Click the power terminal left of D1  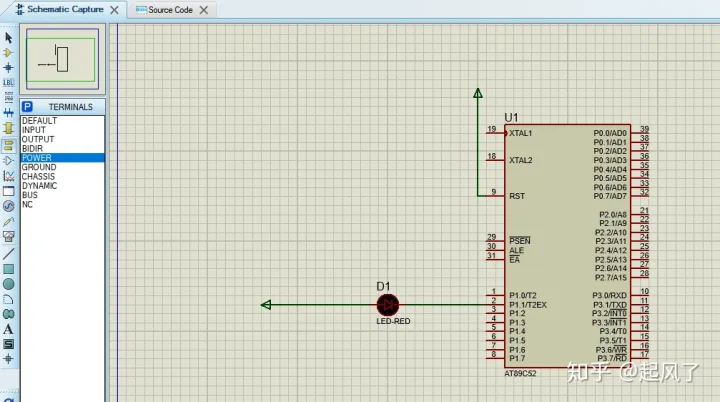[266, 305]
